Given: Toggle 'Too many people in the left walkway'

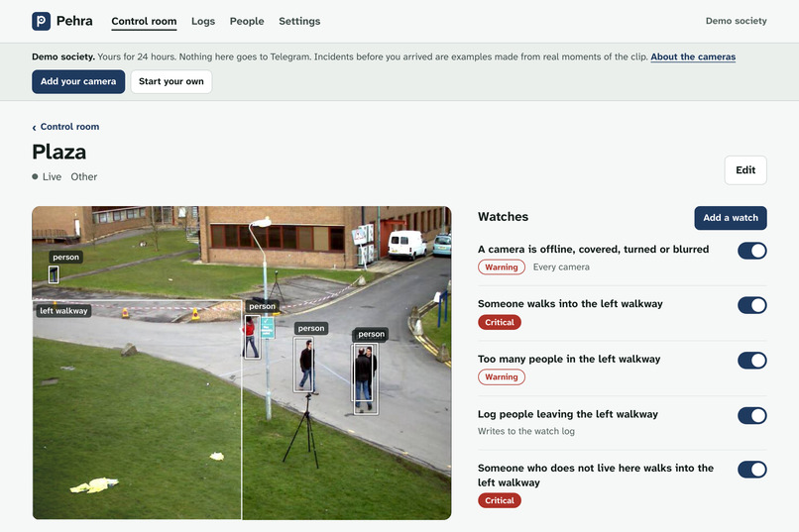Looking at the screenshot, I should point(752,360).
